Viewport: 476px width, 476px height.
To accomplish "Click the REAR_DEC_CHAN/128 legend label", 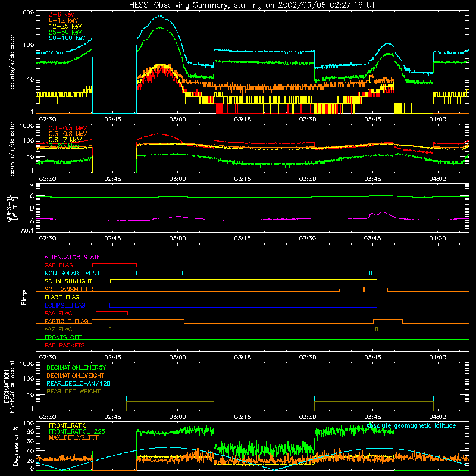I will [79, 383].
